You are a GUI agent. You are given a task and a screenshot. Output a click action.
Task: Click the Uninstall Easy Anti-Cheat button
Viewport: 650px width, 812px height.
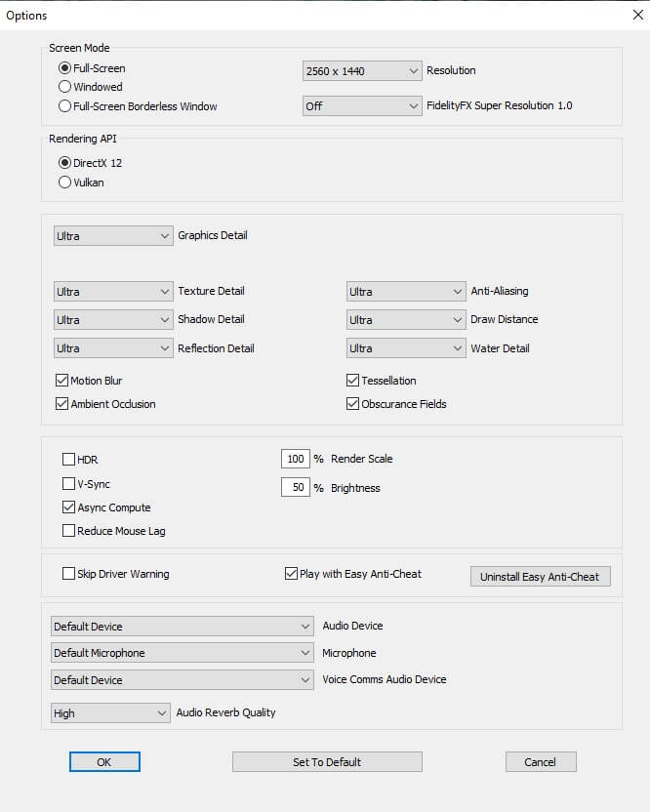538,576
